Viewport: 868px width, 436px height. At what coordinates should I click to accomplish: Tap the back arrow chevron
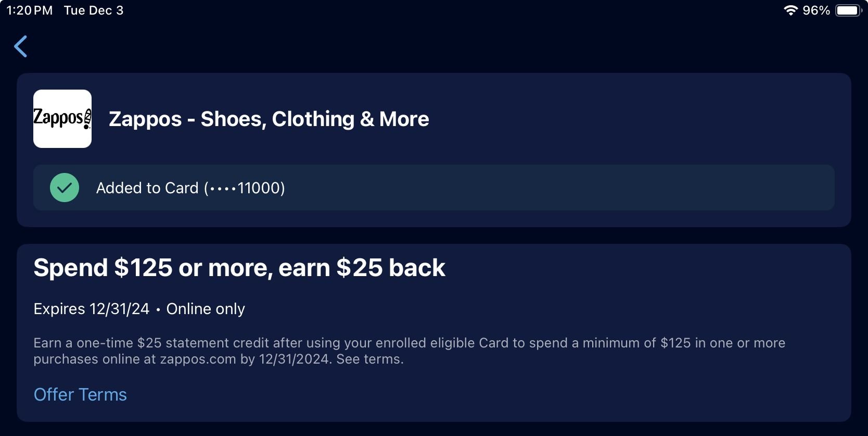[x=21, y=46]
